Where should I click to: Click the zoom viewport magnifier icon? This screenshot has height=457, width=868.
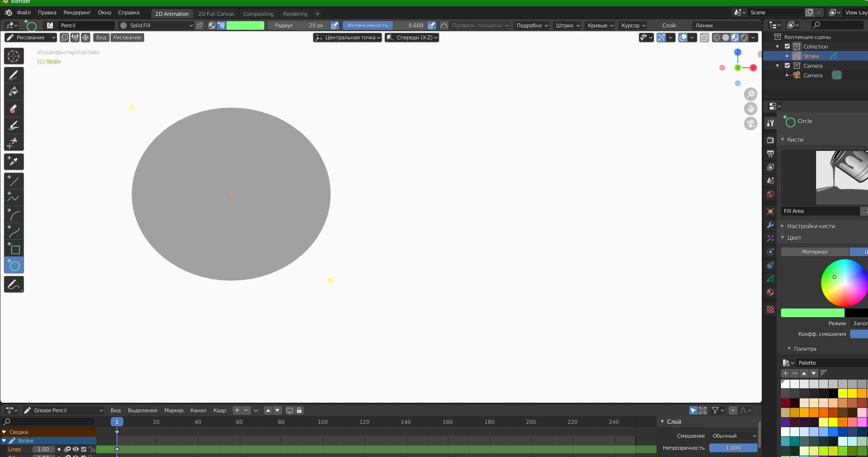pyautogui.click(x=751, y=94)
